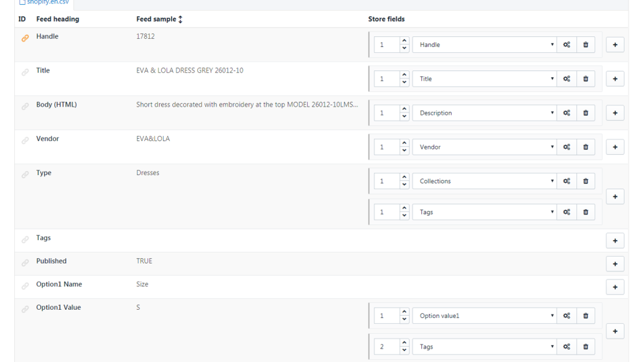Open settings gears for Tags field in Type row
The image size is (644, 362).
point(567,213)
